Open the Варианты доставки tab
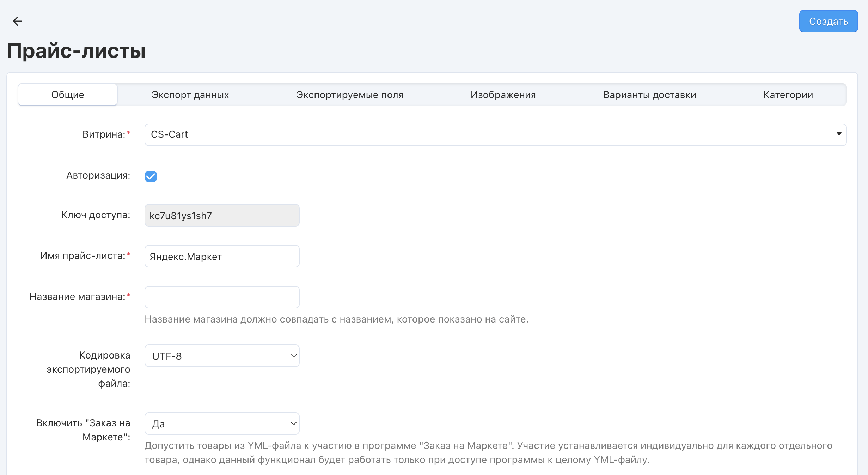Image resolution: width=868 pixels, height=475 pixels. [x=649, y=95]
